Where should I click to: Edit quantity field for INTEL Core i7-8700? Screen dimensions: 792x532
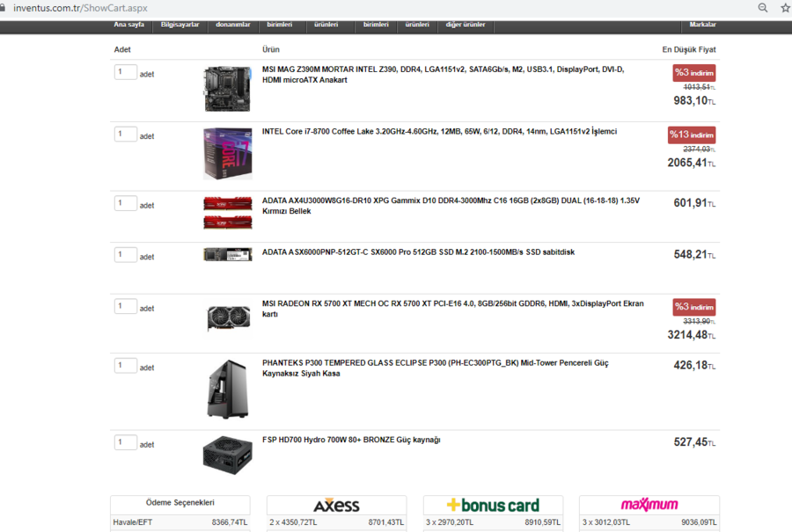pos(125,135)
